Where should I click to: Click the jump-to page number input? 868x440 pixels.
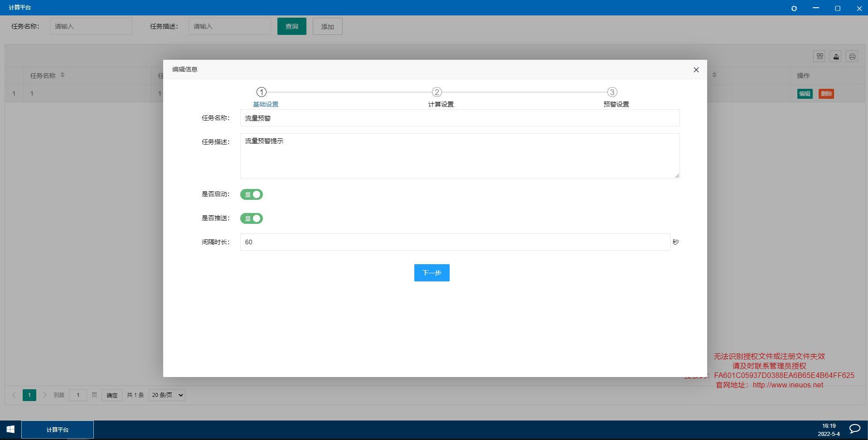pyautogui.click(x=78, y=395)
